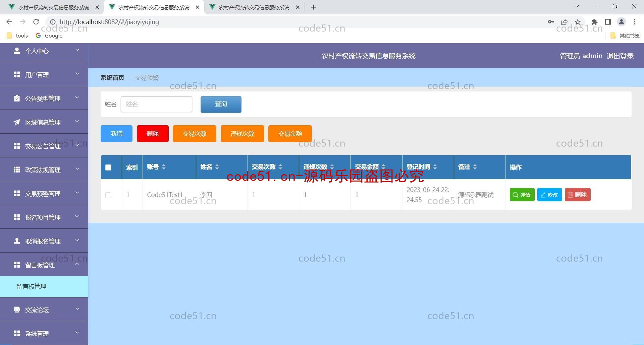Expand 交流论坛 menu chevron
This screenshot has height=345, width=644.
(x=77, y=309)
